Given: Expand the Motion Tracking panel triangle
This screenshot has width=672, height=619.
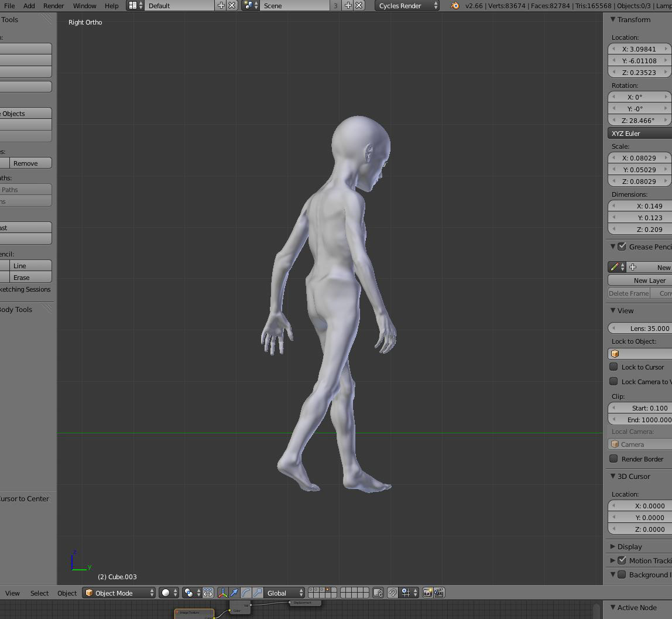Looking at the screenshot, I should 613,560.
